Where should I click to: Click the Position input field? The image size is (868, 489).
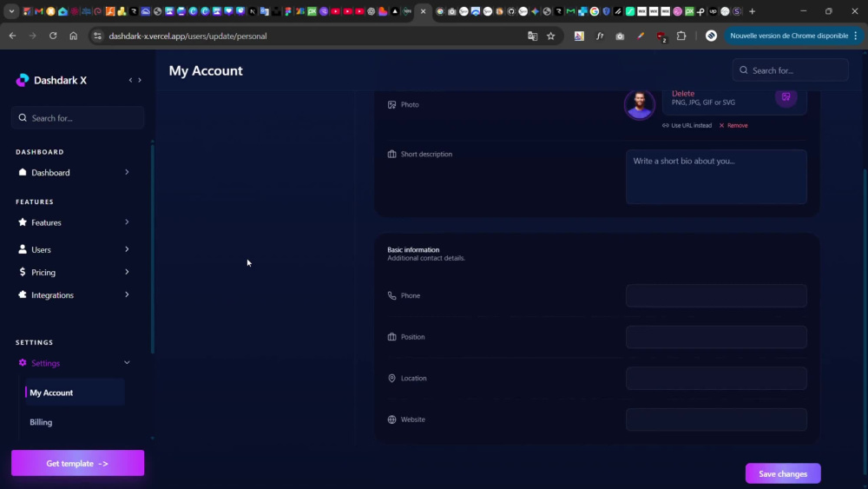[x=716, y=337]
